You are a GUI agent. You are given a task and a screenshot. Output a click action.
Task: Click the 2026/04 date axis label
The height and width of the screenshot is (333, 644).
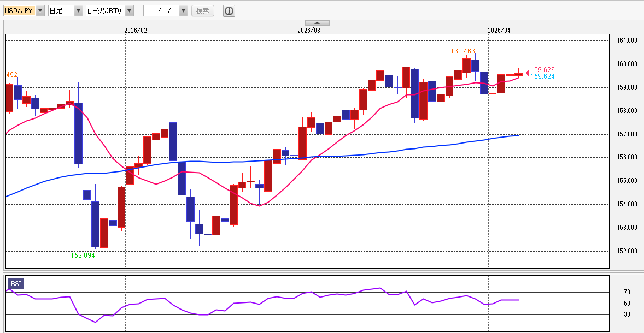click(499, 31)
